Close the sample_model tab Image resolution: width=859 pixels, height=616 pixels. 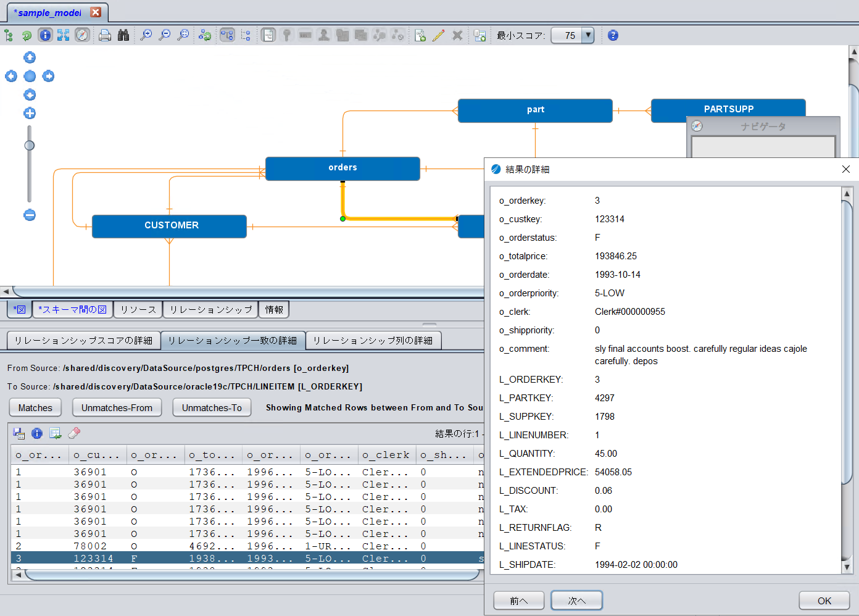coord(96,12)
